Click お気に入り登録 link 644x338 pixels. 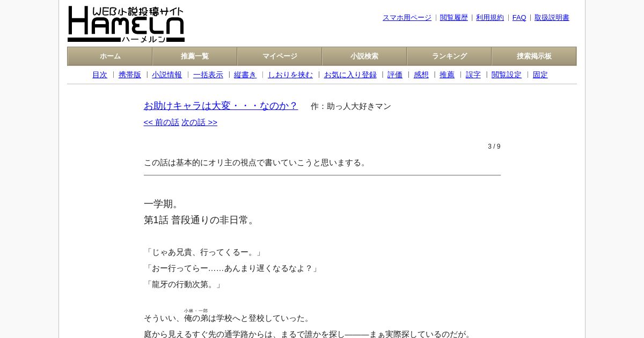point(350,75)
